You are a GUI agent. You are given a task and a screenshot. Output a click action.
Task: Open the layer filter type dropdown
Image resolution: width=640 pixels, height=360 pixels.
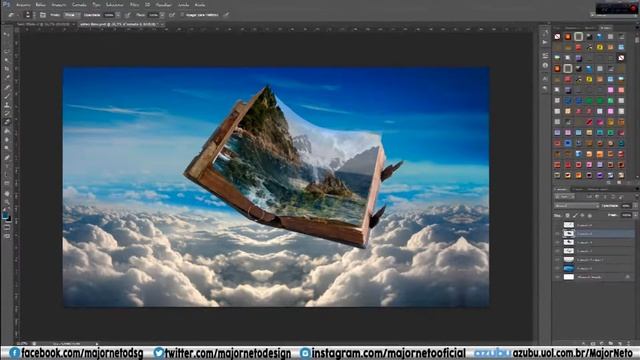(x=564, y=196)
